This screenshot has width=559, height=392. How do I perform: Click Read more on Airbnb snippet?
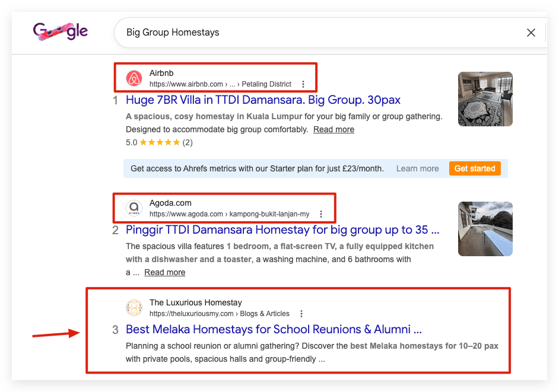pyautogui.click(x=334, y=129)
